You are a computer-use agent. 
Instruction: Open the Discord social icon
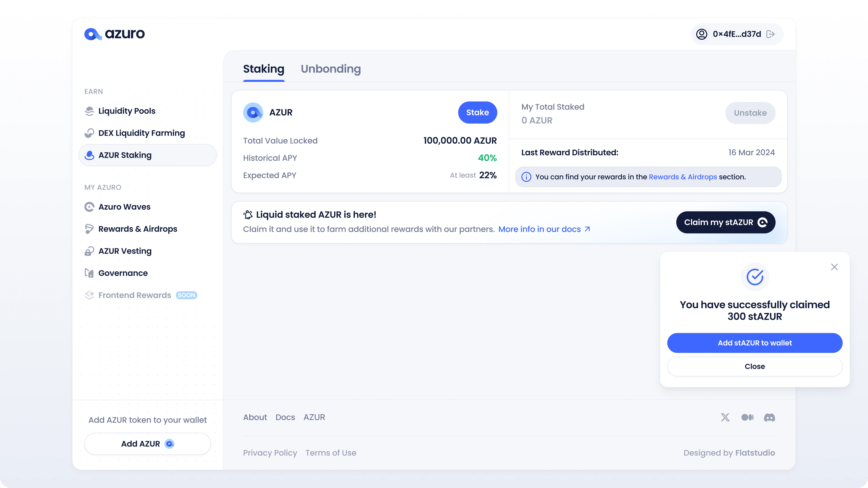point(769,418)
